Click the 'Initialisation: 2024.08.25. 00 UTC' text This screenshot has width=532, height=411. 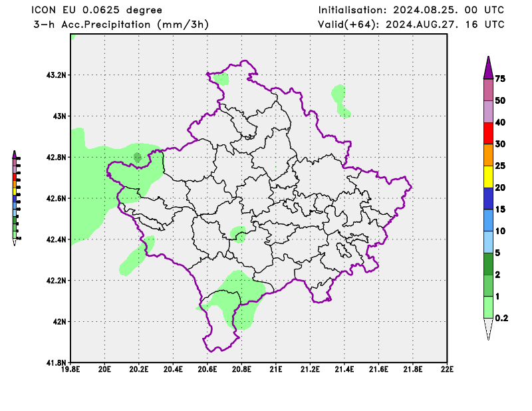[x=411, y=10]
